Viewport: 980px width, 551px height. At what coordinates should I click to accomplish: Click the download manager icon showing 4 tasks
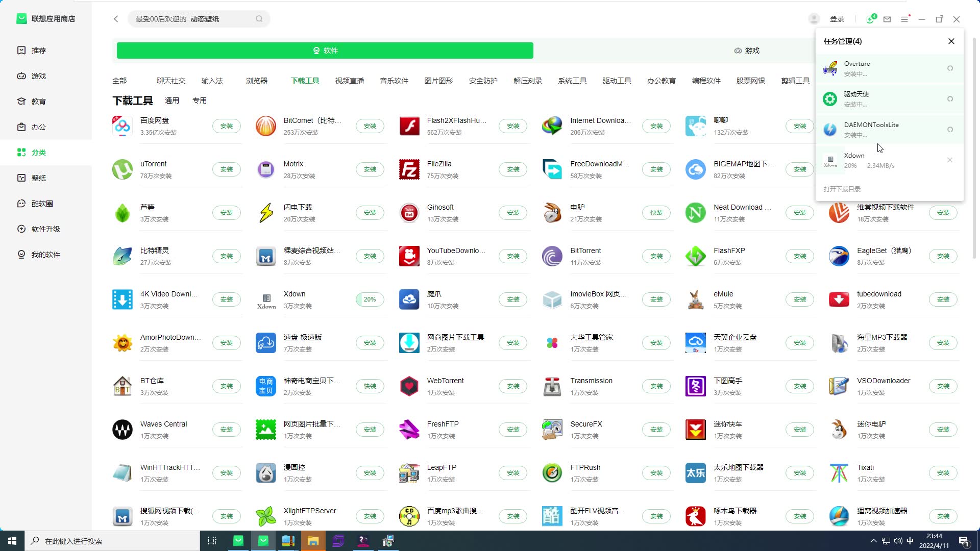coord(870,18)
